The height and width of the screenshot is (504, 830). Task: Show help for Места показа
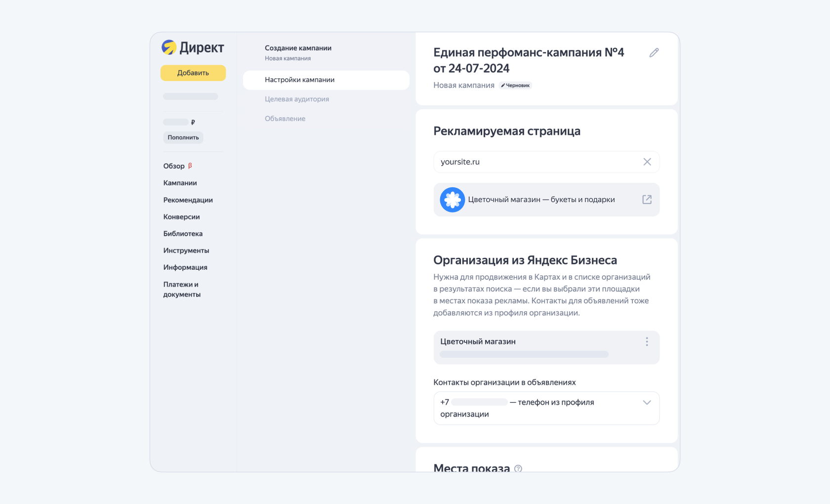point(518,468)
